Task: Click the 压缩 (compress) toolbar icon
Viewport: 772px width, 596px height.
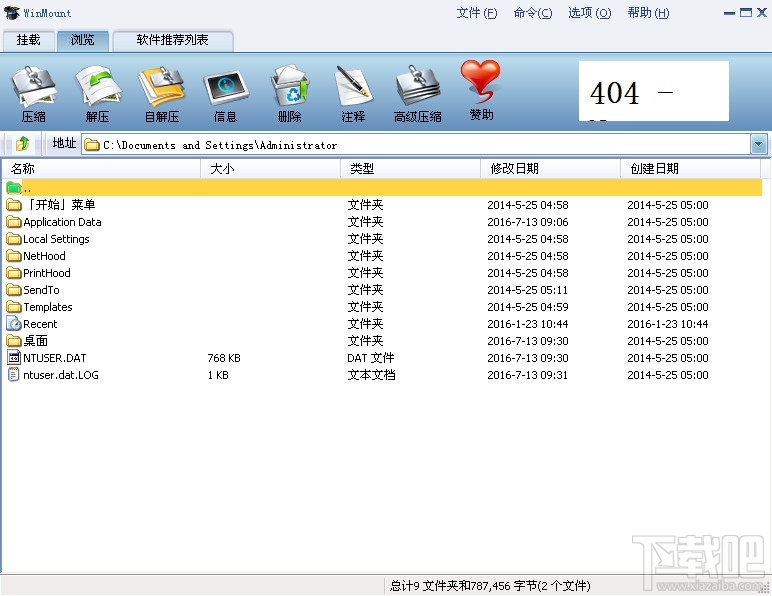Action: tap(33, 87)
